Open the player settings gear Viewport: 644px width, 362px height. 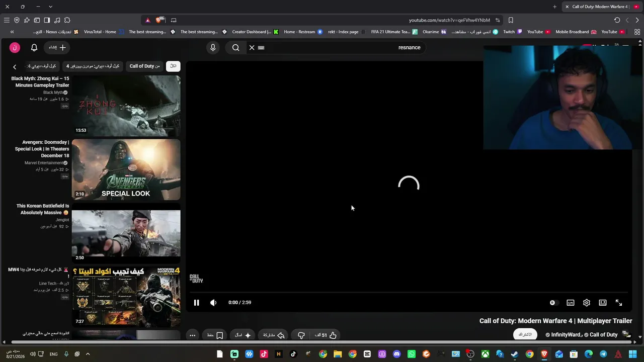click(x=587, y=303)
